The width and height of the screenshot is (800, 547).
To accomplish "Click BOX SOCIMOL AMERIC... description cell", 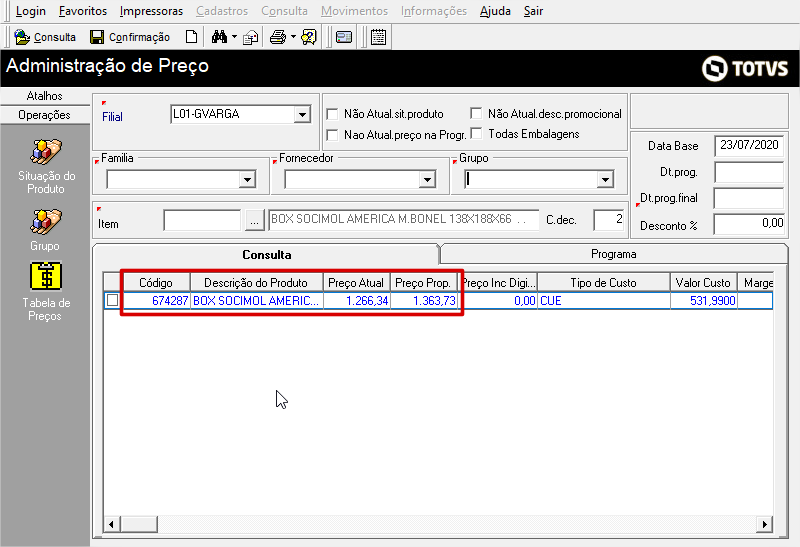I will coord(256,301).
